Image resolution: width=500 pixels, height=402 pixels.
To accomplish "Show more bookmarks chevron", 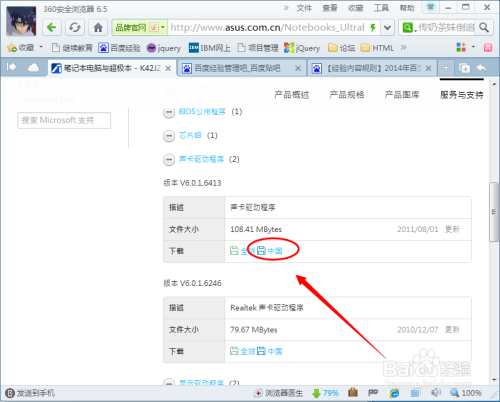I will click(403, 48).
